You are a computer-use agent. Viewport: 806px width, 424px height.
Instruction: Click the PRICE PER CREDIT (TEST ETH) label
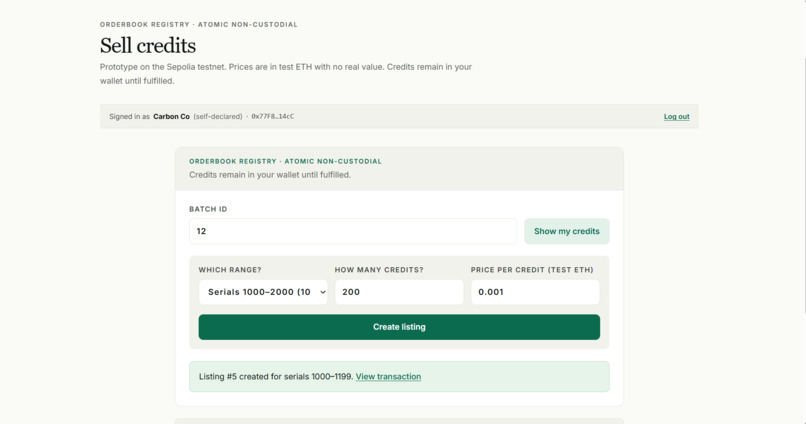coord(532,270)
